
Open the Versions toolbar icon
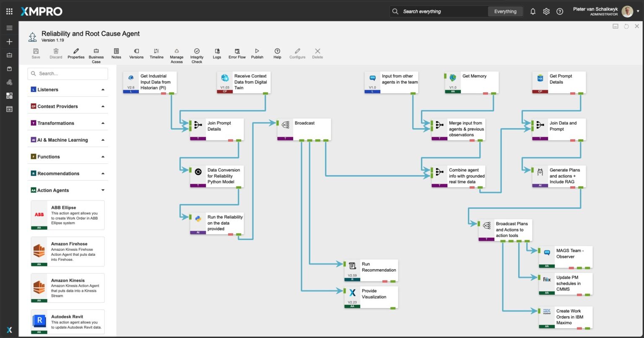(136, 51)
